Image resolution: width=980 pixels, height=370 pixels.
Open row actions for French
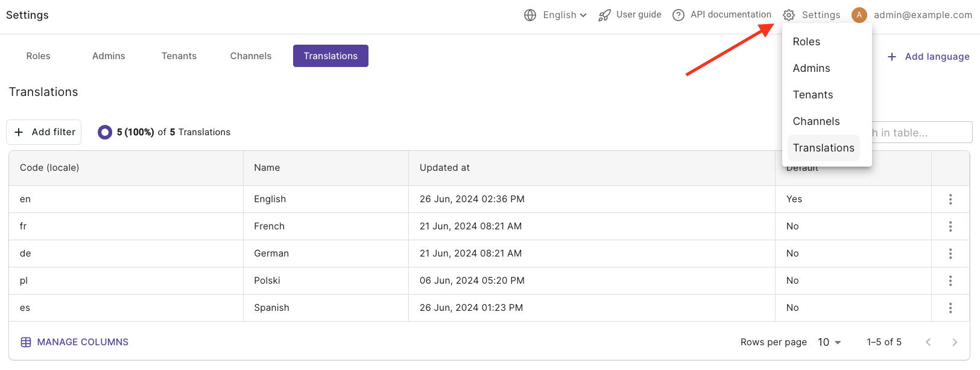[x=950, y=226]
